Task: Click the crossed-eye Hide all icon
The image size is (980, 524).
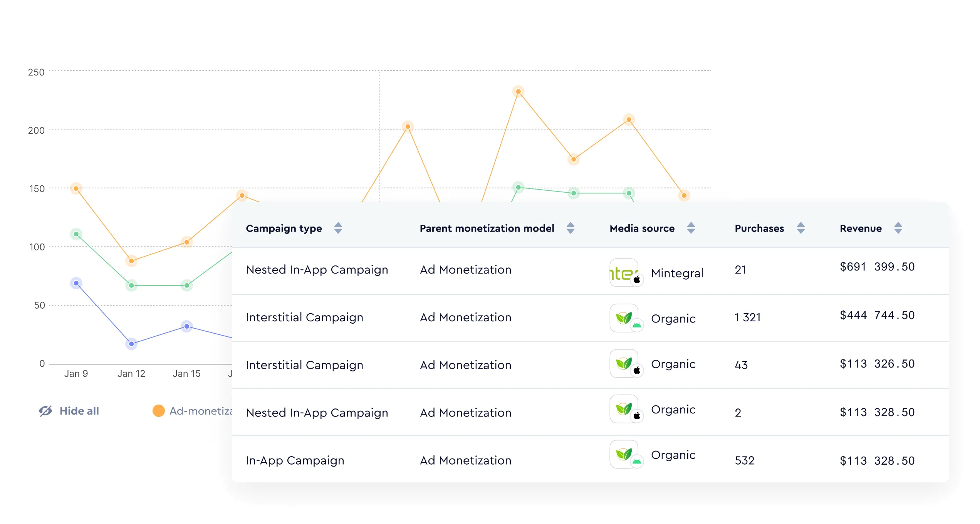Action: [45, 411]
